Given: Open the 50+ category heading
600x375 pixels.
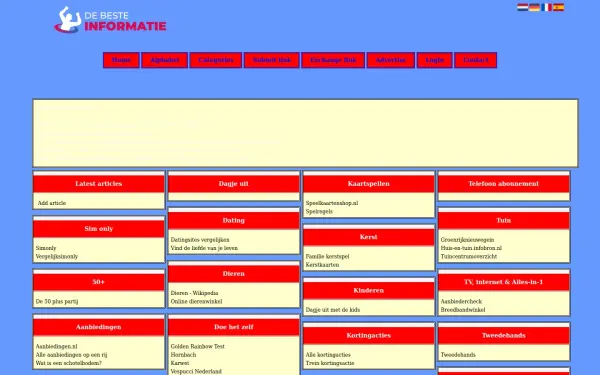Looking at the screenshot, I should pos(99,282).
